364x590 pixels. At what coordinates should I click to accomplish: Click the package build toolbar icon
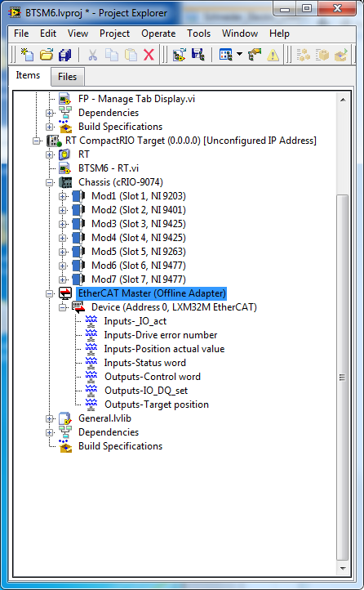322,55
